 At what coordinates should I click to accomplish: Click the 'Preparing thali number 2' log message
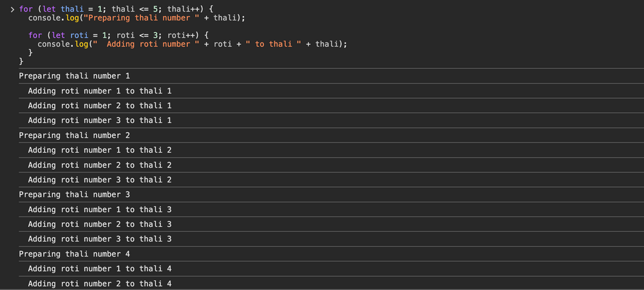75,135
